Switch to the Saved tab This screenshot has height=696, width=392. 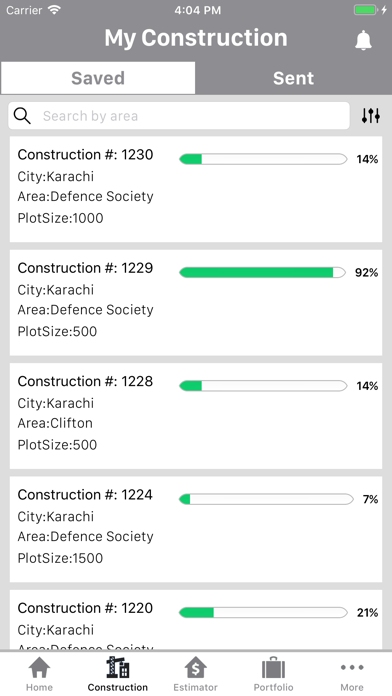(98, 78)
